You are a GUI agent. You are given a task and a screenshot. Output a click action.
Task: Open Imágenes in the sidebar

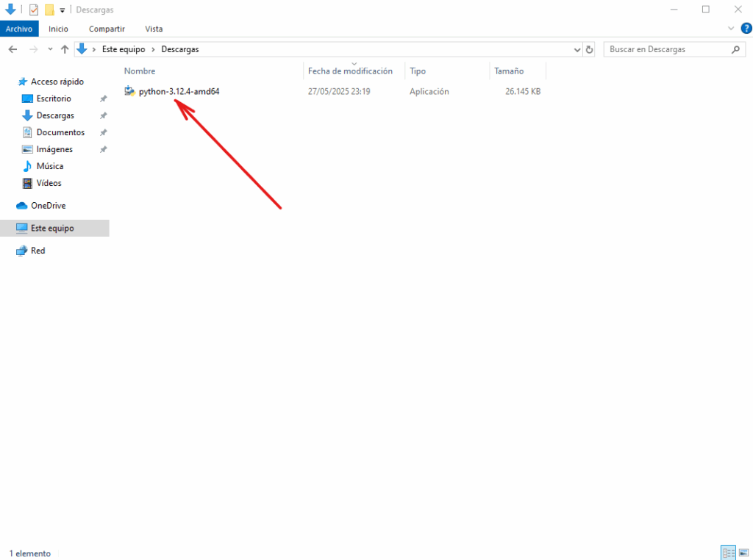click(54, 149)
